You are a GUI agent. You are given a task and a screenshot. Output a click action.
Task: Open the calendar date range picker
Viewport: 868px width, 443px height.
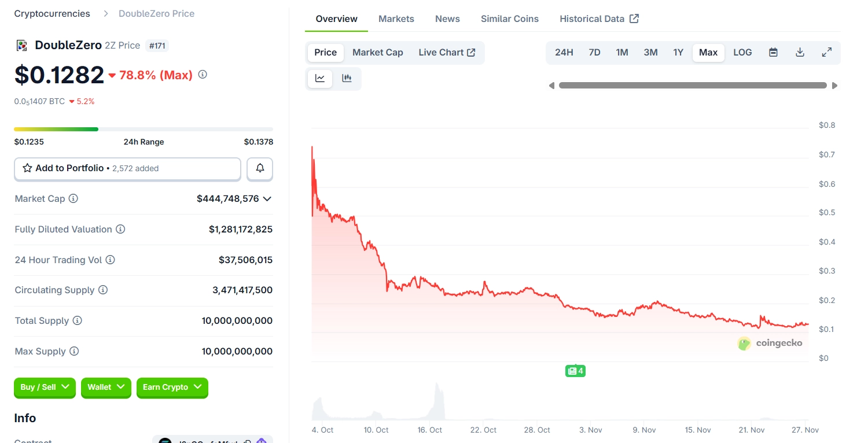[x=773, y=53]
